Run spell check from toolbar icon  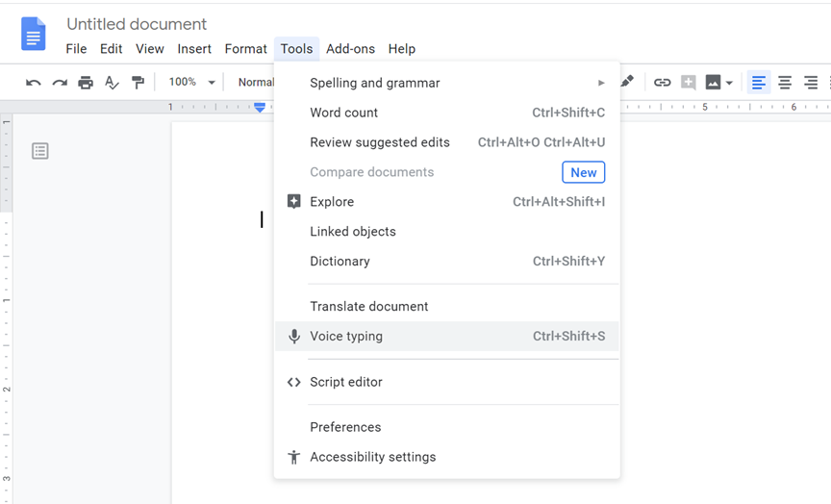click(x=112, y=83)
